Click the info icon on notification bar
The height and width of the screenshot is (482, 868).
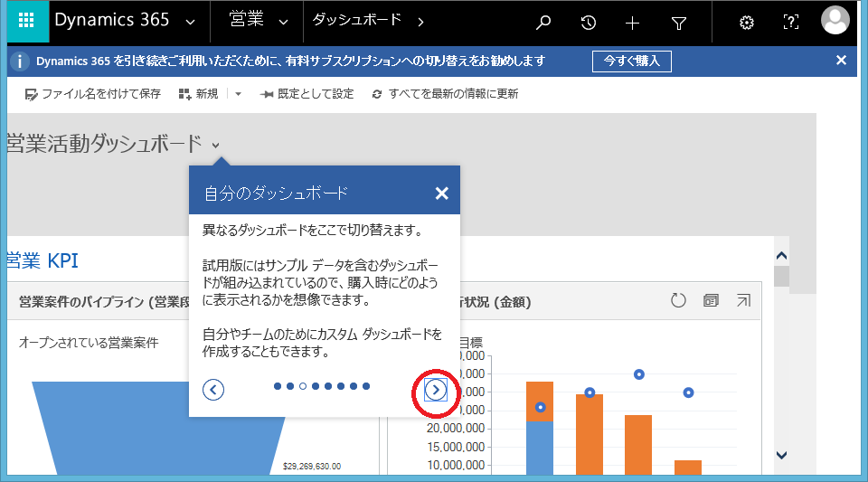pos(20,61)
